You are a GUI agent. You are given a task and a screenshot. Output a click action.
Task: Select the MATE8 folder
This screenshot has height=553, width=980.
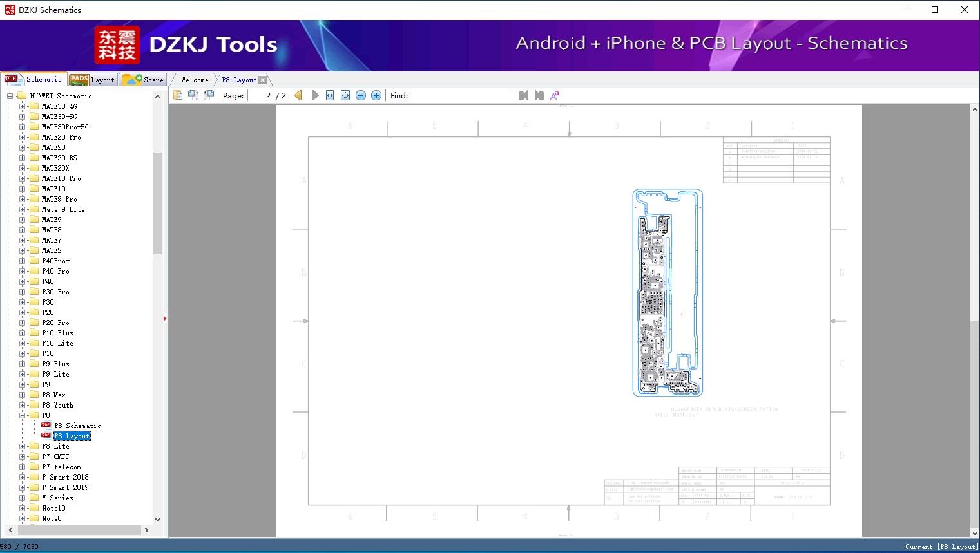(x=52, y=230)
